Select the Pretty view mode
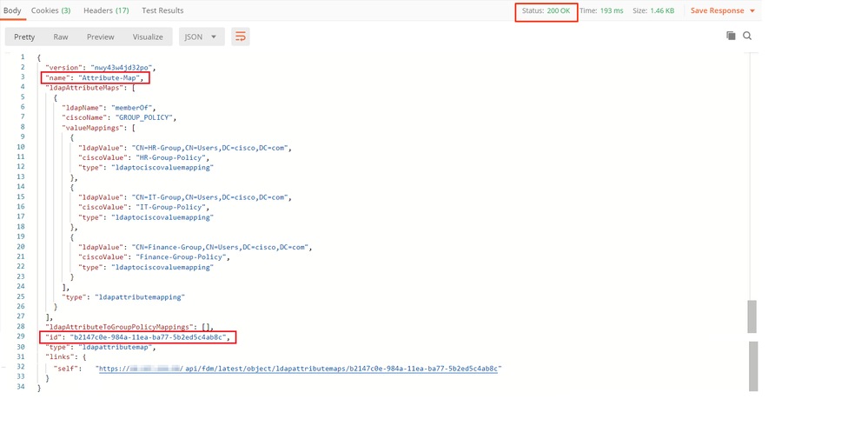The width and height of the screenshot is (868, 426). 24,37
